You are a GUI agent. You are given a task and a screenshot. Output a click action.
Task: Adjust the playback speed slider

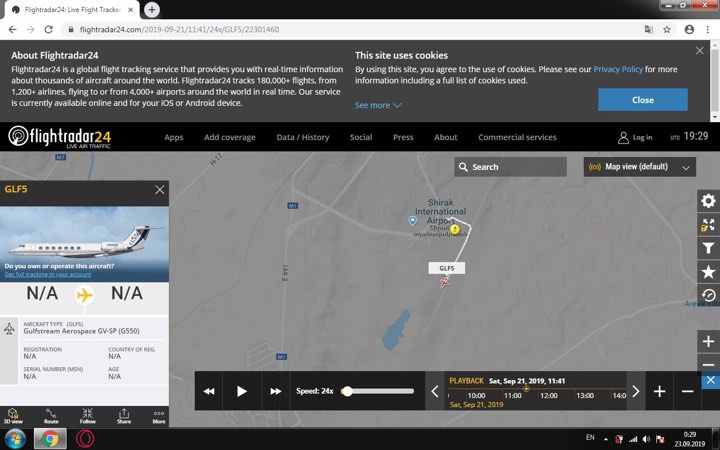point(347,391)
